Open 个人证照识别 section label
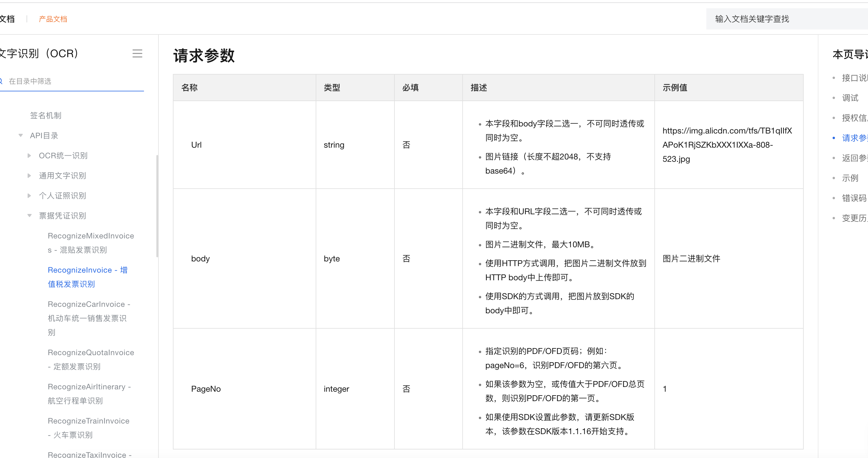This screenshot has height=458, width=868. pos(62,195)
